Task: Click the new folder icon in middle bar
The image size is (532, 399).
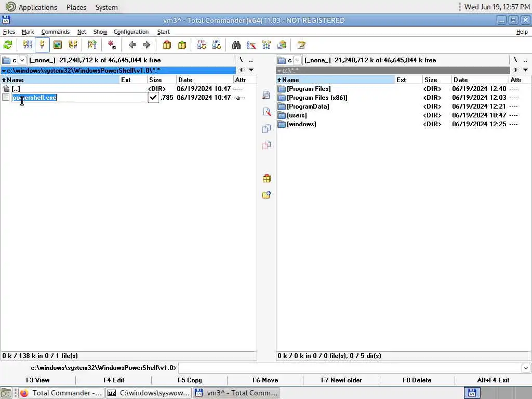Action: [x=267, y=195]
